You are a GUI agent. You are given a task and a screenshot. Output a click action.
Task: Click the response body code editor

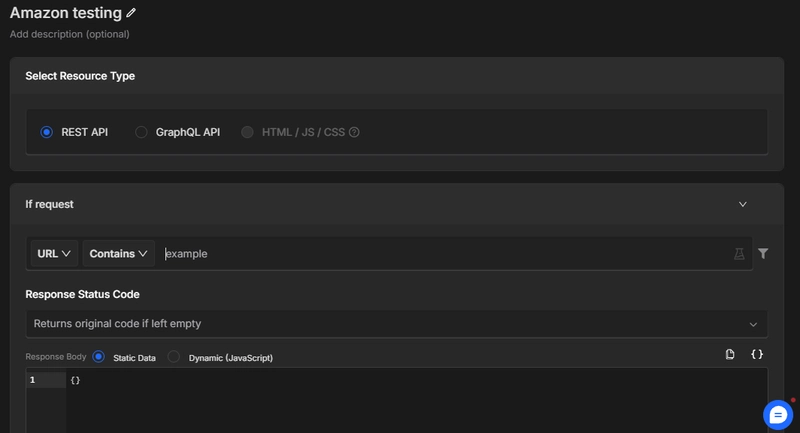click(x=416, y=400)
